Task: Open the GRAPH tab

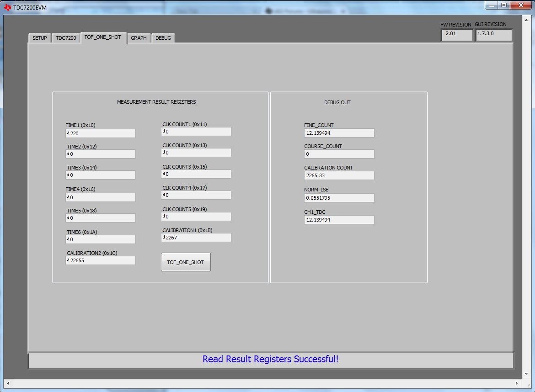Action: click(139, 38)
